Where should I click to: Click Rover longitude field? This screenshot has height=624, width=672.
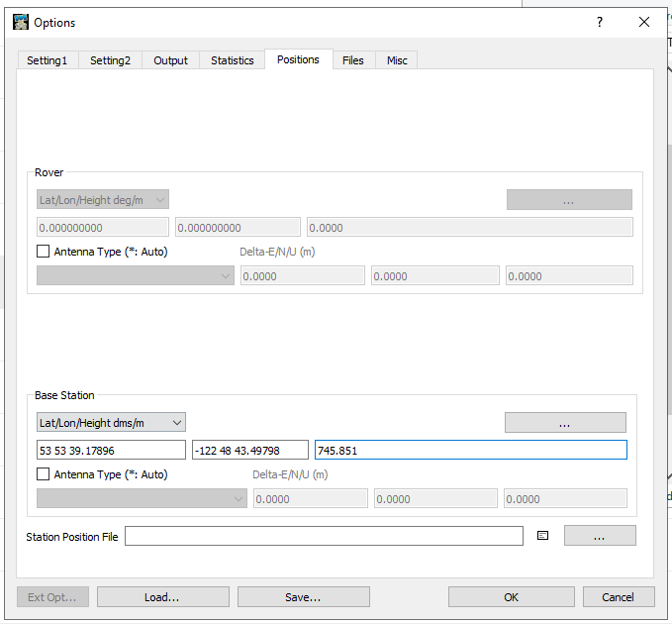(x=238, y=227)
